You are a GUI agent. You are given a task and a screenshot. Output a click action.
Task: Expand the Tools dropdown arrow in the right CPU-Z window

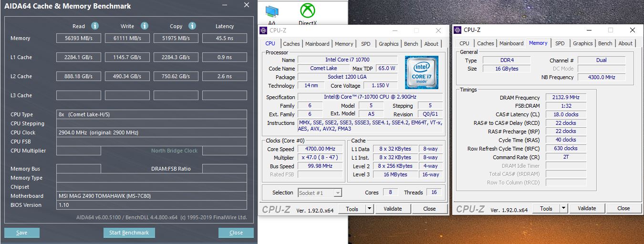564,208
